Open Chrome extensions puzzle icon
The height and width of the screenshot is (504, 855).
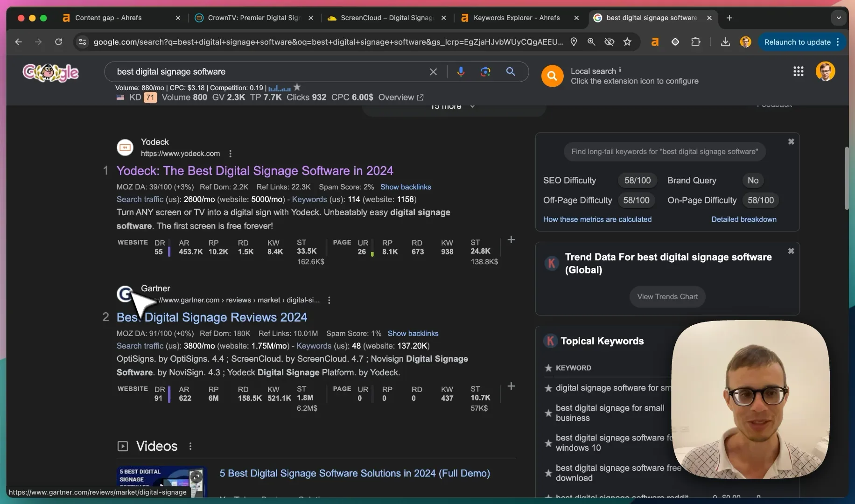click(x=695, y=42)
